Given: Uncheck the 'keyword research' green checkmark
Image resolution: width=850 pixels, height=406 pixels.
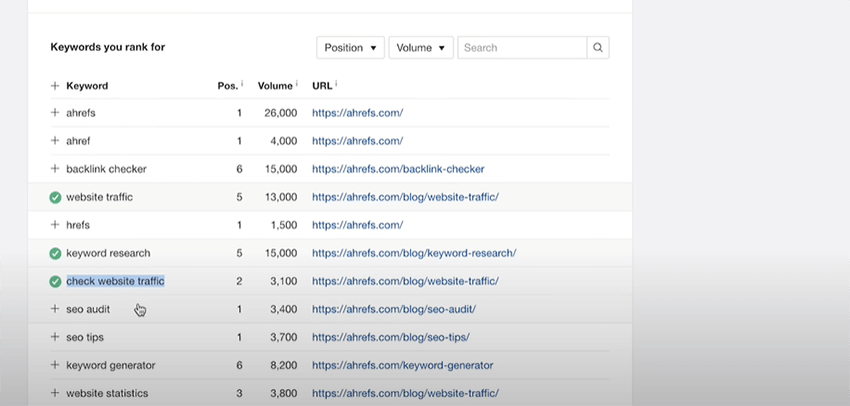Looking at the screenshot, I should (55, 253).
